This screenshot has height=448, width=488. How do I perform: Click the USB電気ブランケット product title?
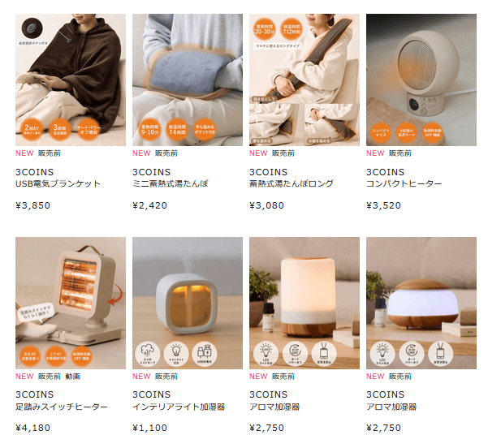pyautogui.click(x=58, y=183)
